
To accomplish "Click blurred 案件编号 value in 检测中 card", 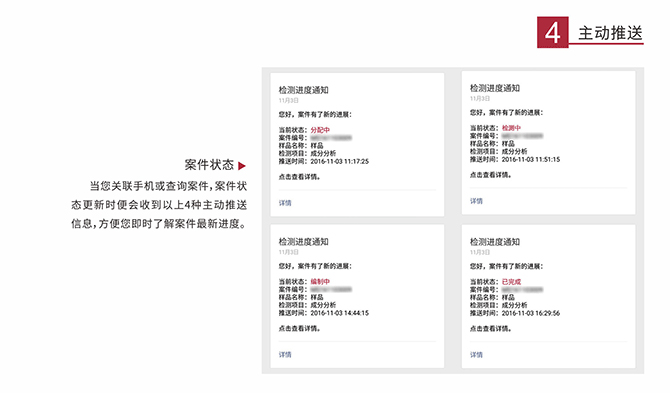I will pos(522,136).
